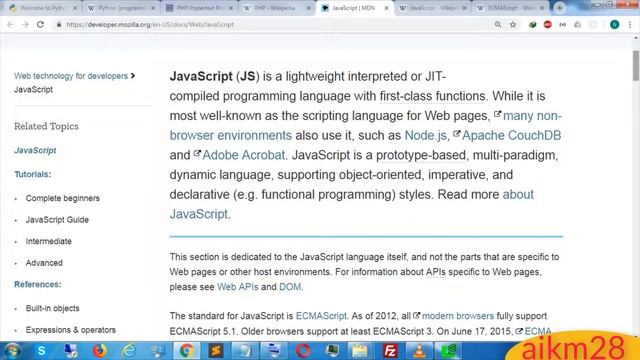Open the Node.js link
The height and width of the screenshot is (360, 640).
pyautogui.click(x=425, y=136)
